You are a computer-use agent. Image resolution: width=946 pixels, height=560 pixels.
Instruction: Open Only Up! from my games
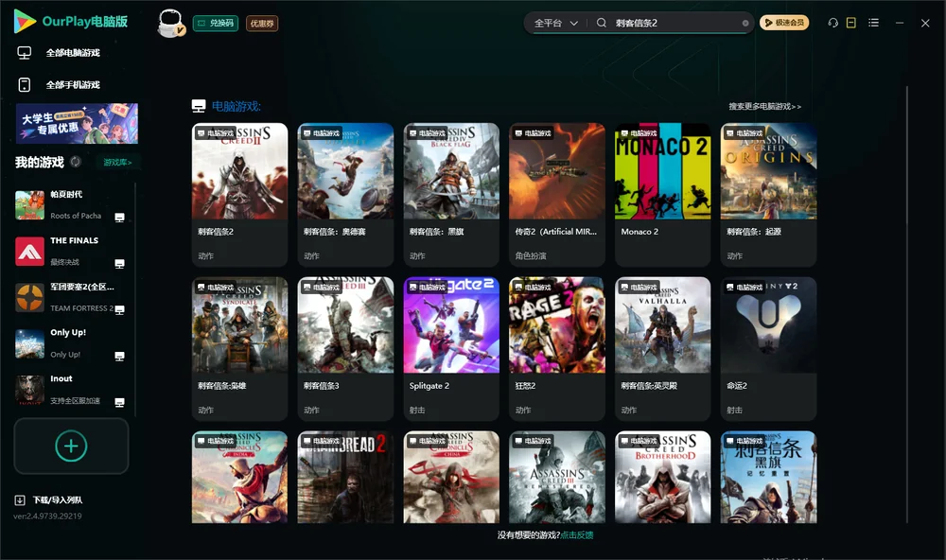(x=29, y=344)
